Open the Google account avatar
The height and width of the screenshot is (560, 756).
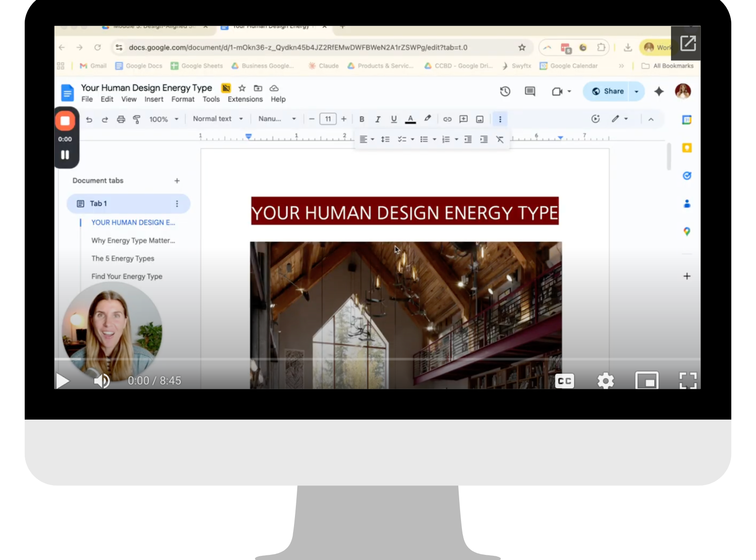tap(683, 91)
